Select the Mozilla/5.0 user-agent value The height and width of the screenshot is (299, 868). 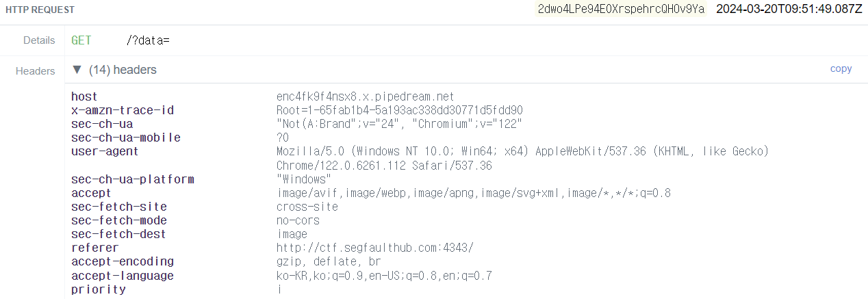click(x=523, y=159)
